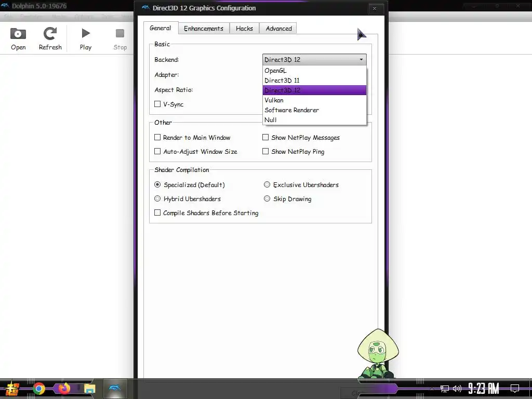Viewport: 532px width, 399px height.
Task: Click the 'Aspect Ratio:' label
Action: tap(174, 89)
